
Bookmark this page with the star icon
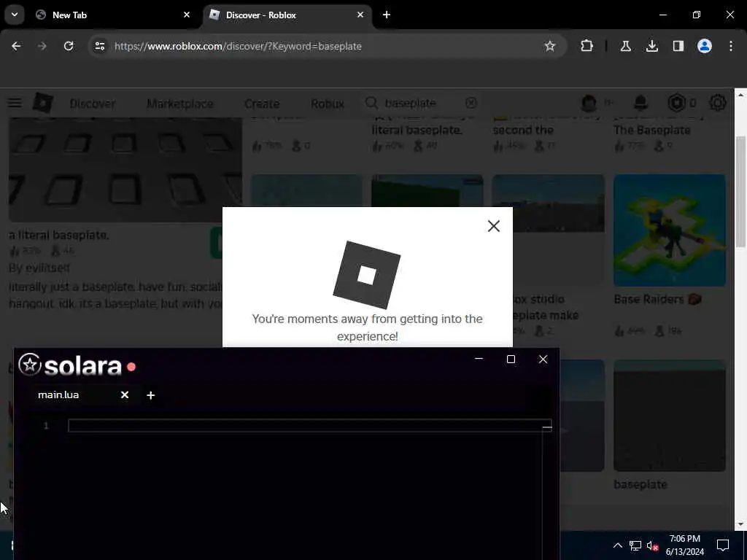click(x=550, y=46)
